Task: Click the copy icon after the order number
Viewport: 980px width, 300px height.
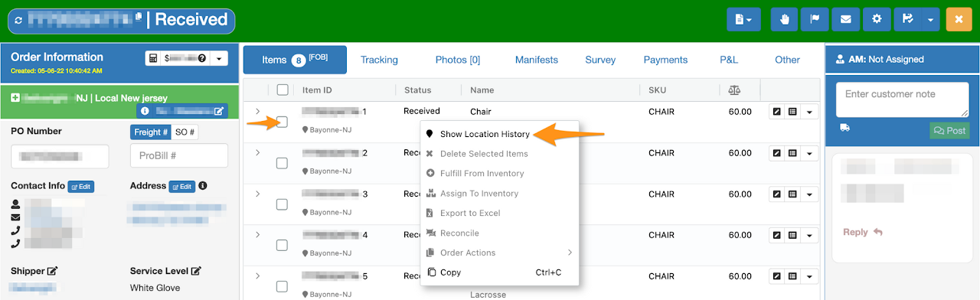Action: point(139,17)
